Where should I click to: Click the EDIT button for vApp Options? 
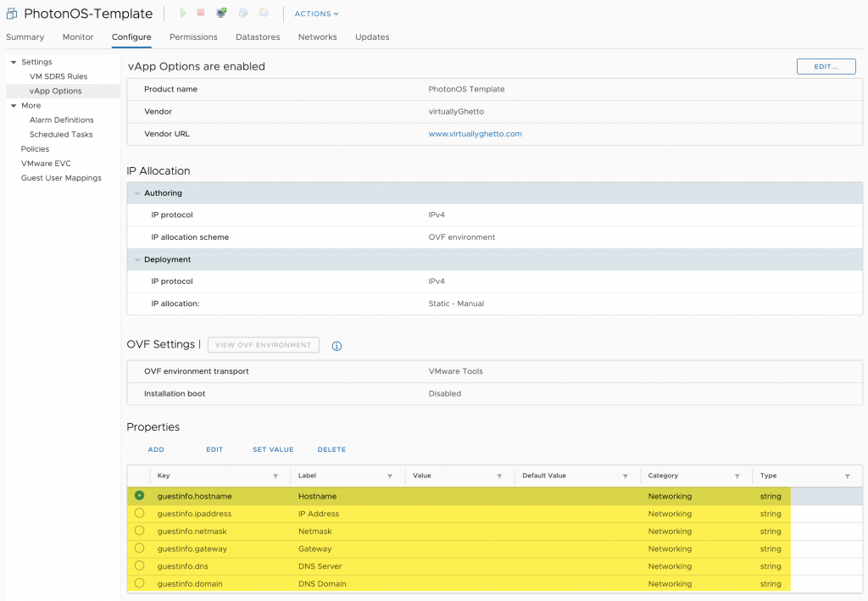click(826, 66)
